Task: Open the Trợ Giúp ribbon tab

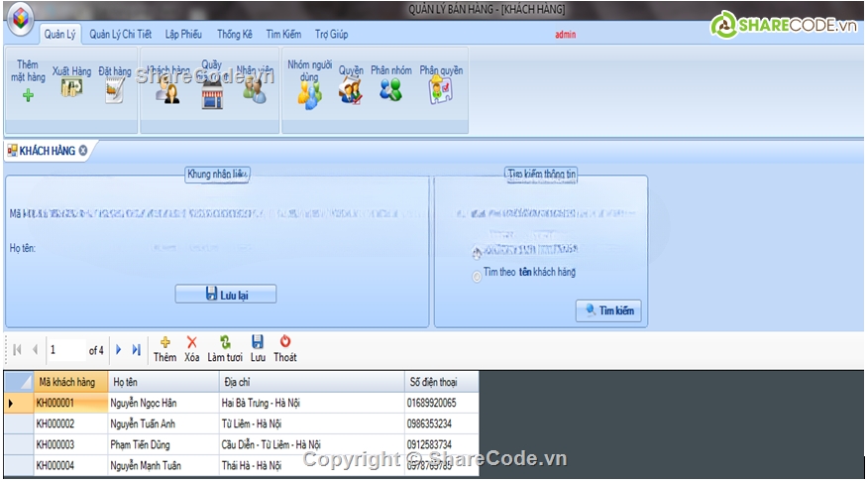Action: coord(332,35)
